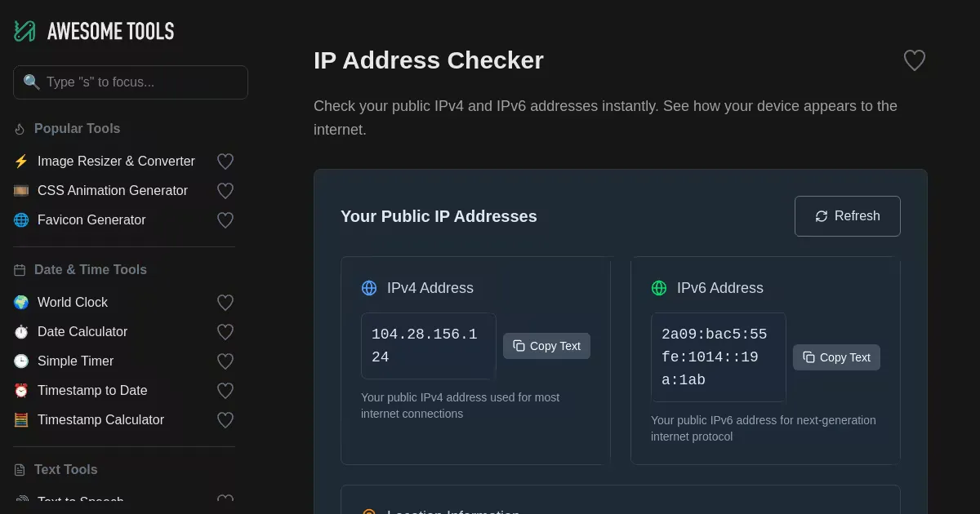The height and width of the screenshot is (514, 980).
Task: Click the Popular Tools flame icon
Action: click(x=20, y=129)
